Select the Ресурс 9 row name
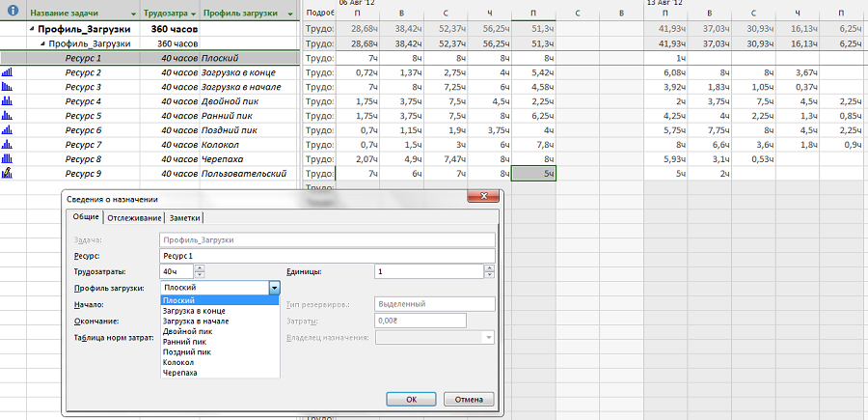This screenshot has width=868, height=420. tap(83, 174)
